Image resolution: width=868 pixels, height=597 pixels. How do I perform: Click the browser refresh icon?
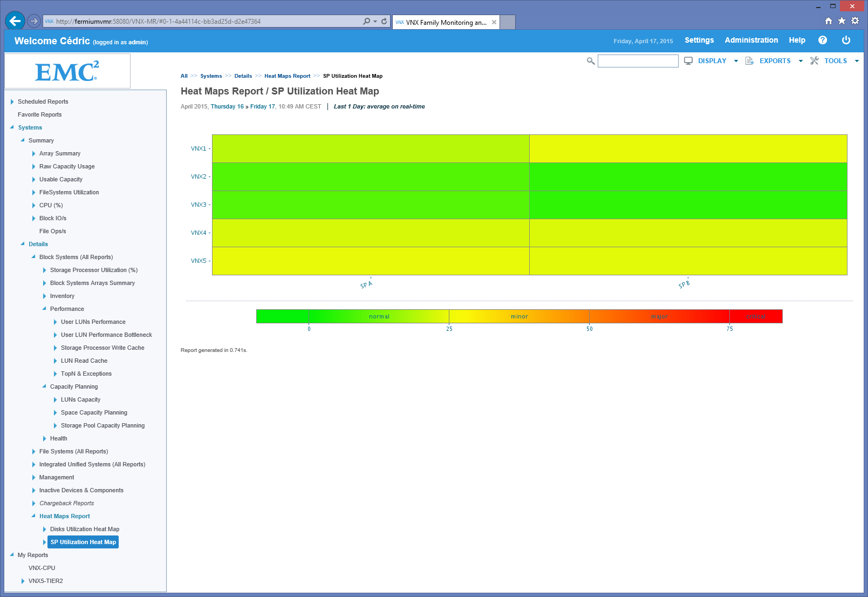pos(384,22)
